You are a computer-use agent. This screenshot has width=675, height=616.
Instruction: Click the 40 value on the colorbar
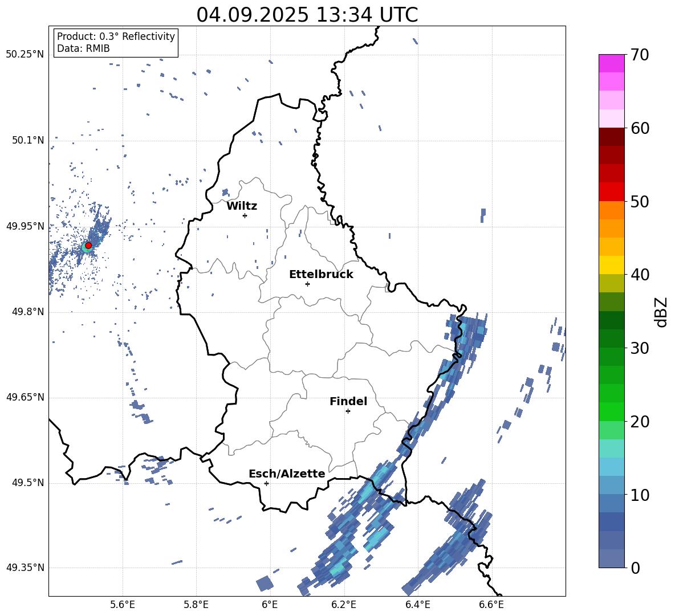[640, 275]
